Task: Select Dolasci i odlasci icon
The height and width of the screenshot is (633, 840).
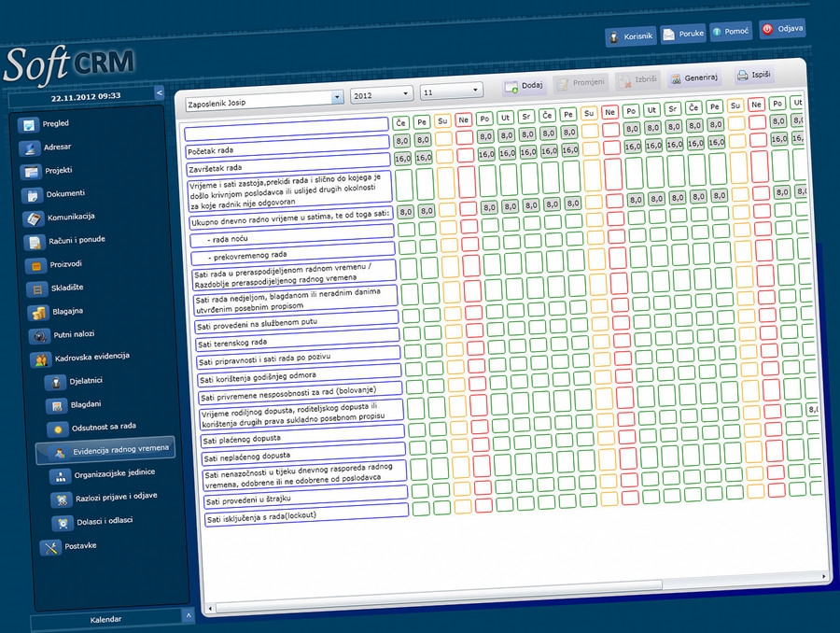Action: [x=63, y=523]
